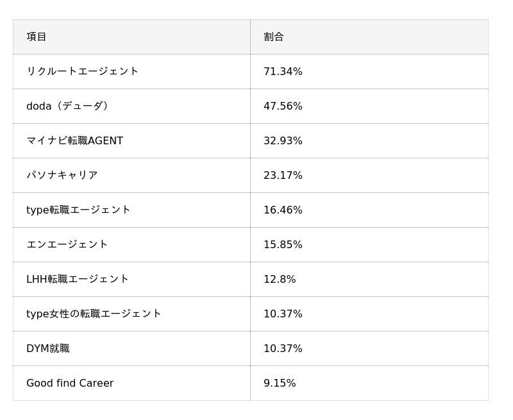Select the type女性の転職エージェント row label
Screen dimensions: 513x420
[94, 314]
